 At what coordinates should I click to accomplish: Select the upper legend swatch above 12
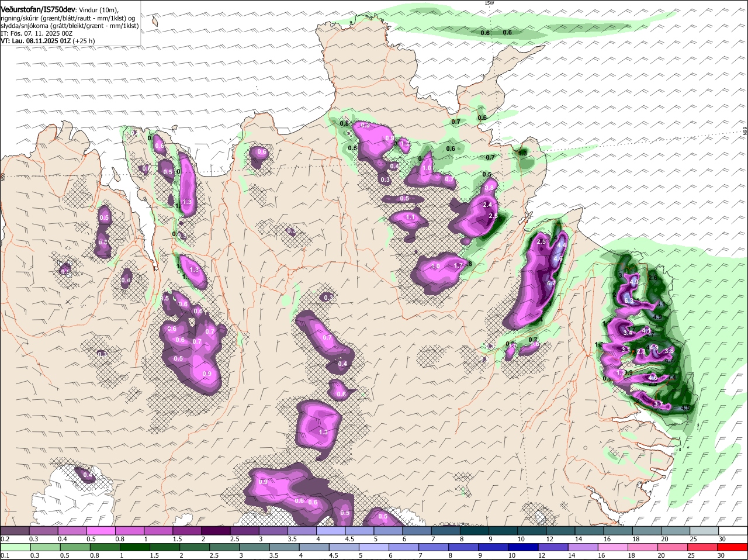[x=562, y=530]
